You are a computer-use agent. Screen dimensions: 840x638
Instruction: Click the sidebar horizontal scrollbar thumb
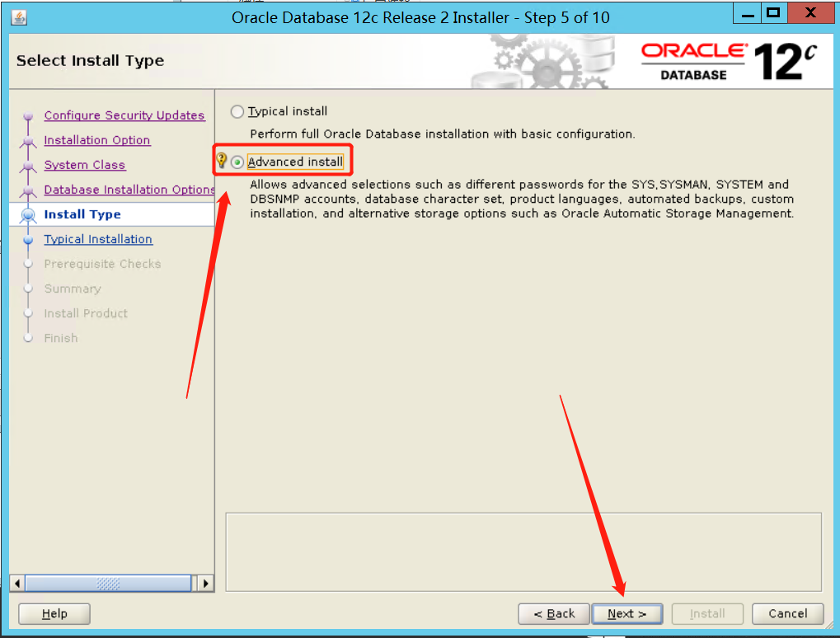[108, 583]
